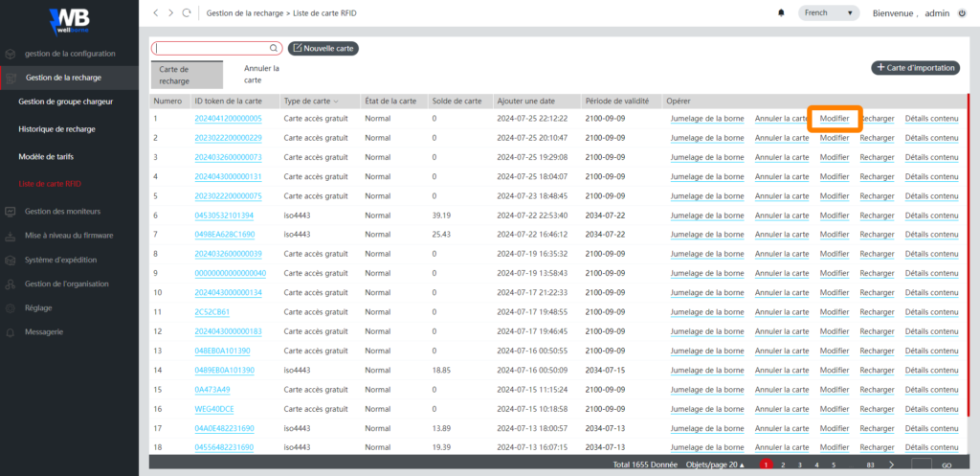Viewport: 980px width, 476px height.
Task: Go to page 2 in pagination
Action: (x=783, y=465)
